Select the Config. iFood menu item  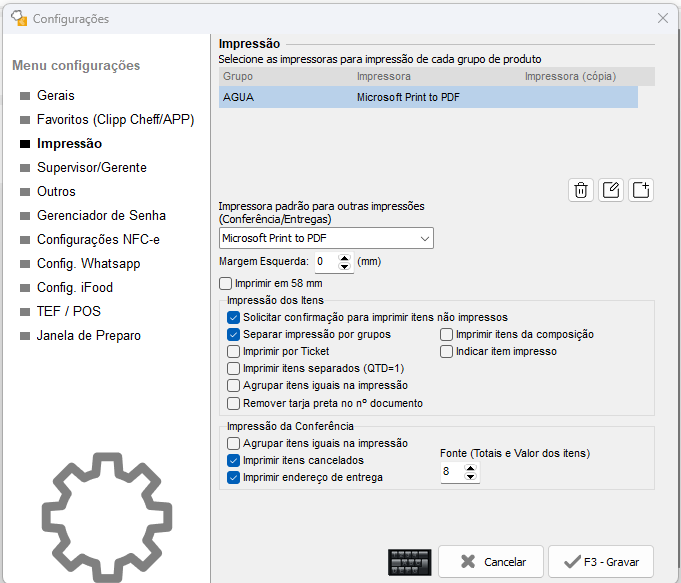pyautogui.click(x=76, y=288)
